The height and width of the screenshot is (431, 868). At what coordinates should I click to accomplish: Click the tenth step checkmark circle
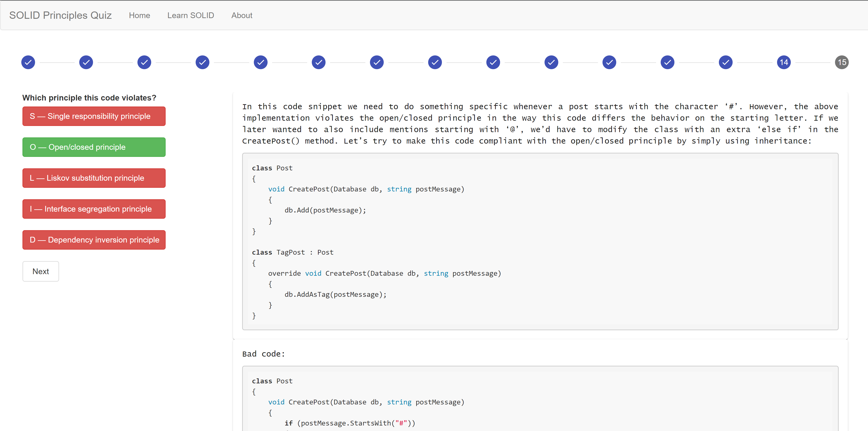point(551,62)
